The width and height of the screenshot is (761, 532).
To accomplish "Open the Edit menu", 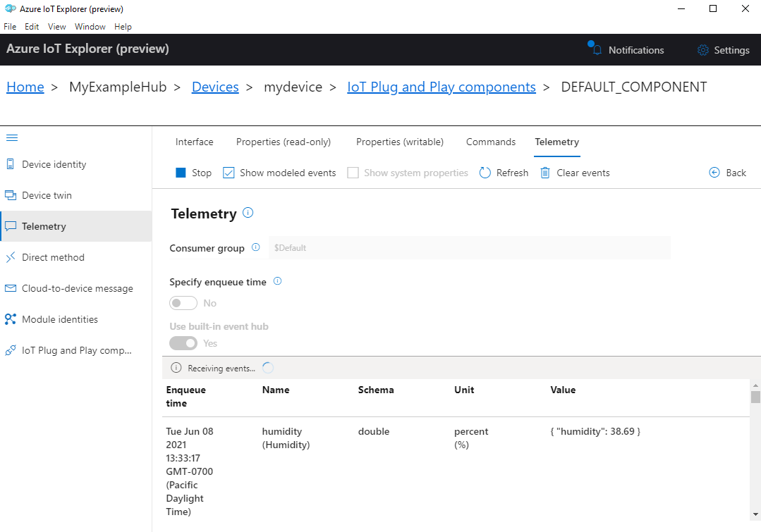I will (x=31, y=26).
